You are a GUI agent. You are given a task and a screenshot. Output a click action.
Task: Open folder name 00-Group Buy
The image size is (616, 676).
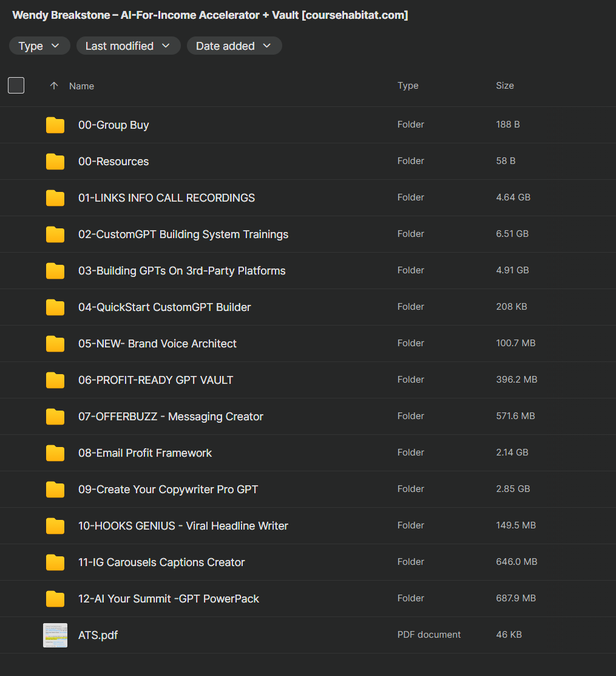click(113, 125)
